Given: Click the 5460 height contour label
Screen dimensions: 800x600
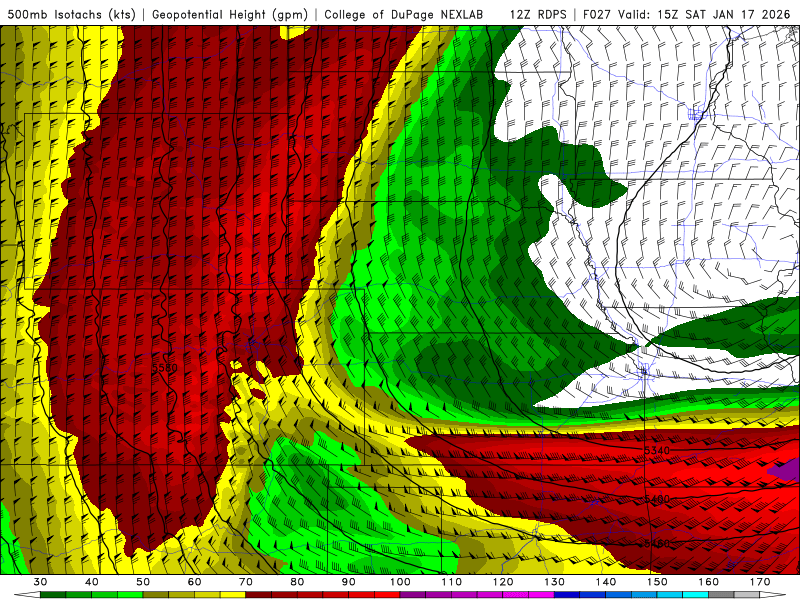Looking at the screenshot, I should 657,544.
